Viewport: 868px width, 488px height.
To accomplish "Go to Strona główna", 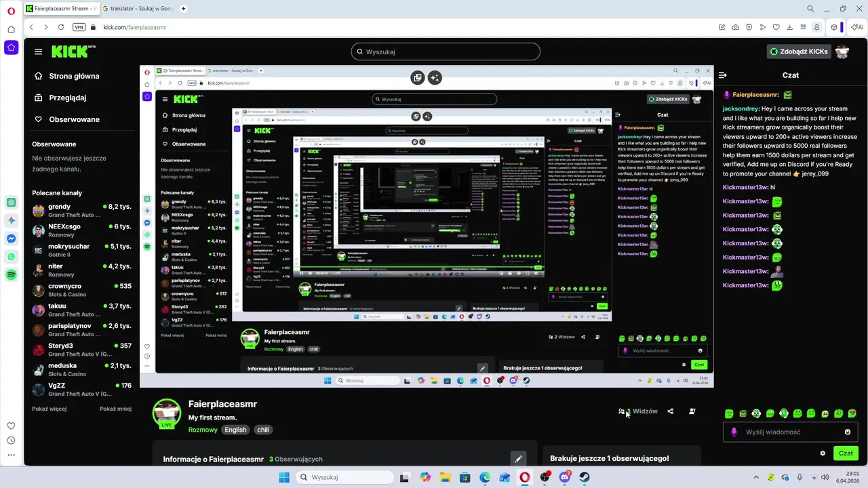I will click(66, 76).
